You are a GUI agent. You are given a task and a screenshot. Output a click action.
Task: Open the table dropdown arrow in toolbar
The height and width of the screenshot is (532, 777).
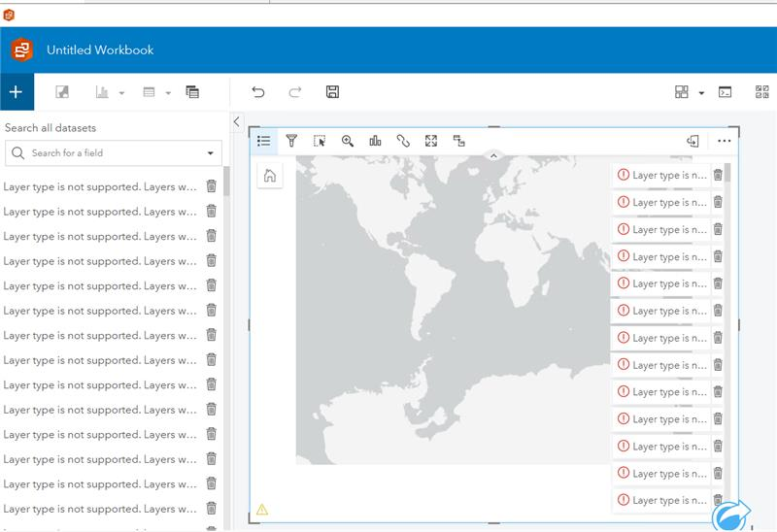click(x=168, y=93)
